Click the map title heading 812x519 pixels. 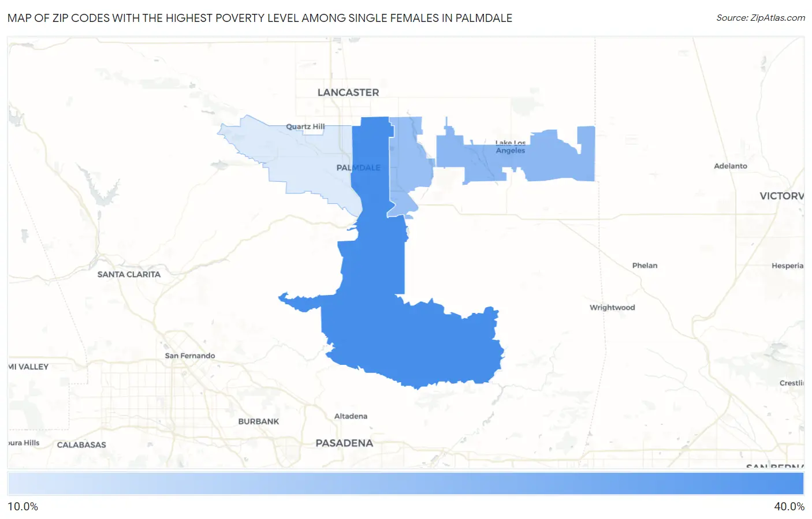(260, 18)
